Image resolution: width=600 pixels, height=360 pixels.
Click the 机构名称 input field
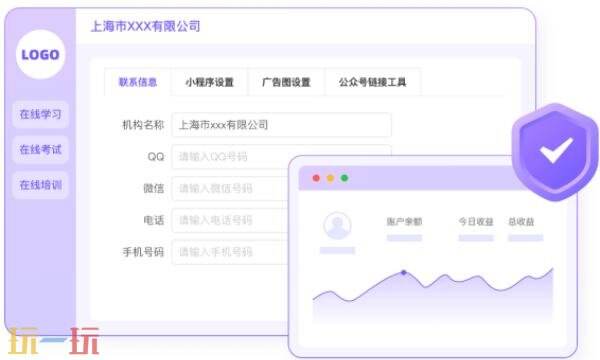(282, 125)
